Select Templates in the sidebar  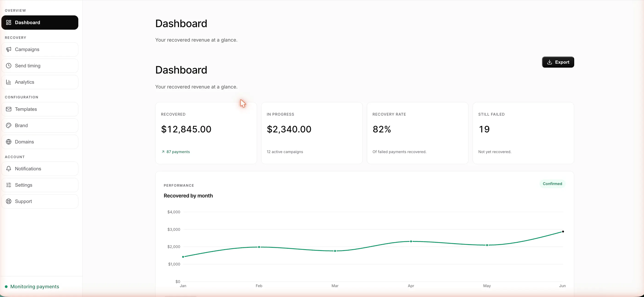[x=40, y=109]
